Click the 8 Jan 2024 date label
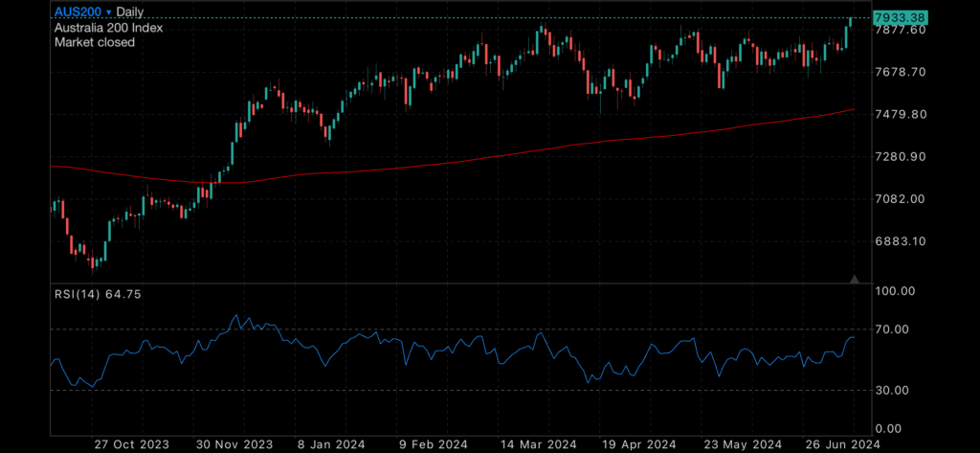The height and width of the screenshot is (453, 980). pos(330,444)
